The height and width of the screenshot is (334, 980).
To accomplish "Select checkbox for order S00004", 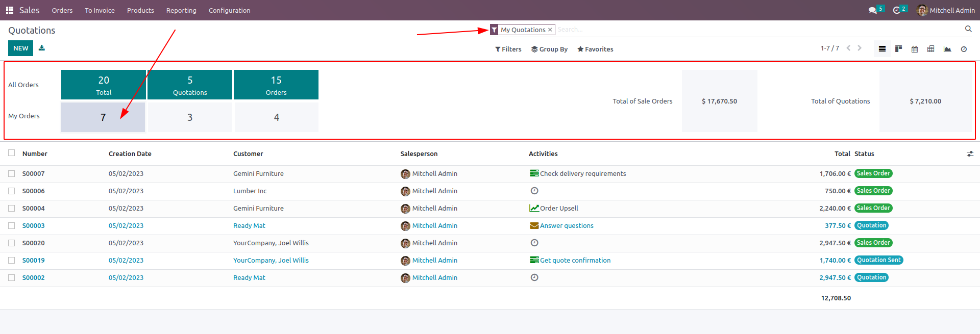I will tap(11, 208).
